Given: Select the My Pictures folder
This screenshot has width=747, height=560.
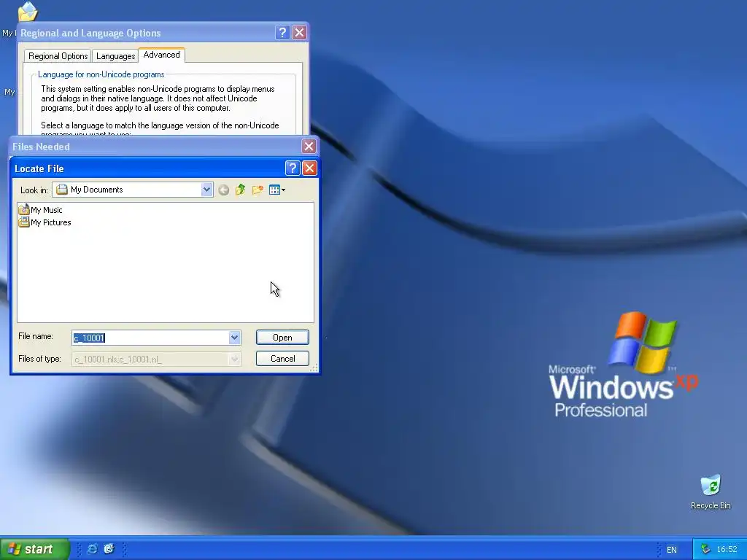Looking at the screenshot, I should click(x=44, y=222).
